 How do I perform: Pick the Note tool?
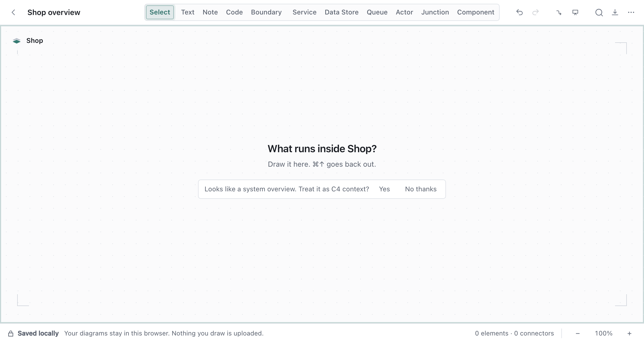[210, 12]
